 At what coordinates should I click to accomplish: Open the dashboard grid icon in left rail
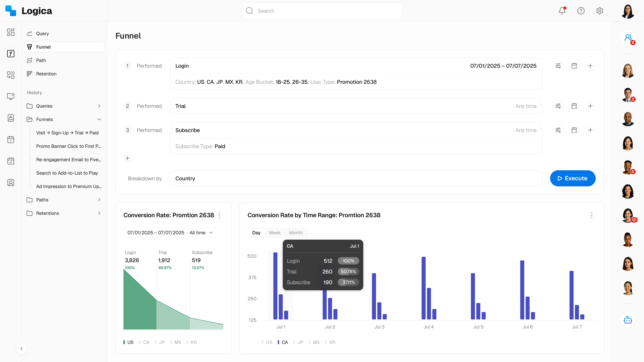point(11,32)
